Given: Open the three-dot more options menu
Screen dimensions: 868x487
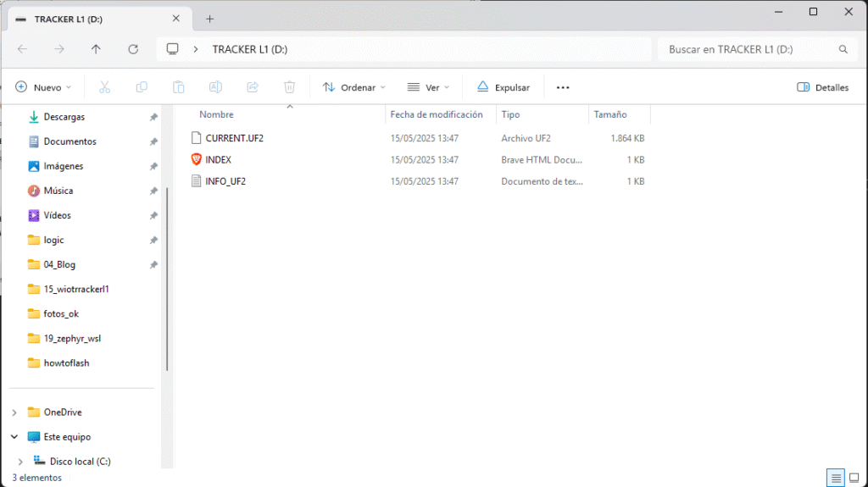Looking at the screenshot, I should tap(563, 87).
